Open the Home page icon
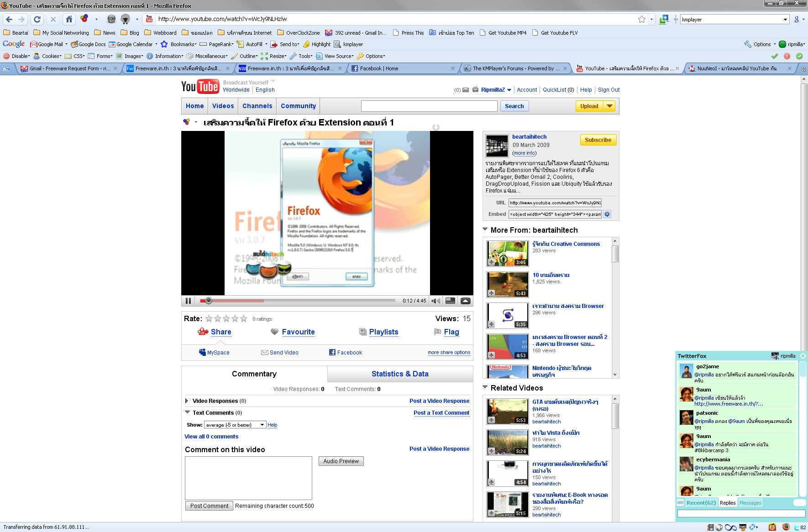 (x=69, y=19)
